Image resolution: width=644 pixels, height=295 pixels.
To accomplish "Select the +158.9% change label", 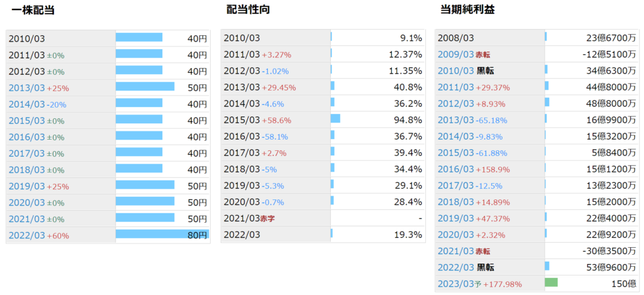I will click(x=492, y=170).
